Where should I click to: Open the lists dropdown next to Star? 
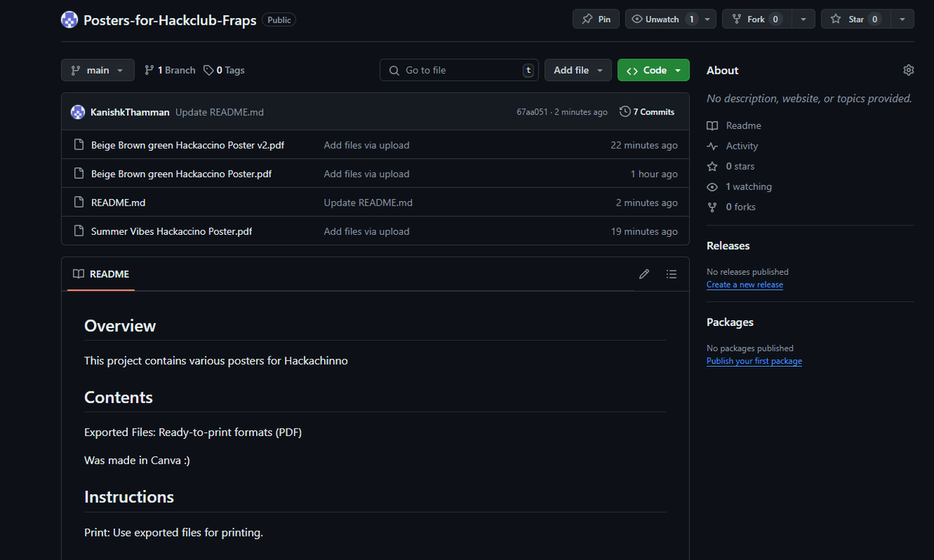[903, 19]
